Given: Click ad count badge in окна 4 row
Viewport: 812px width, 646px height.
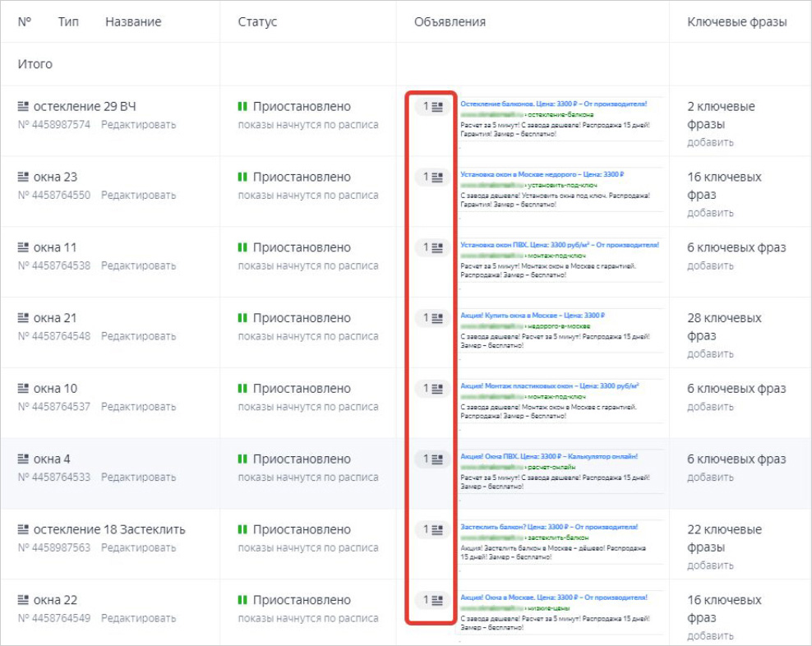Looking at the screenshot, I should 432,459.
